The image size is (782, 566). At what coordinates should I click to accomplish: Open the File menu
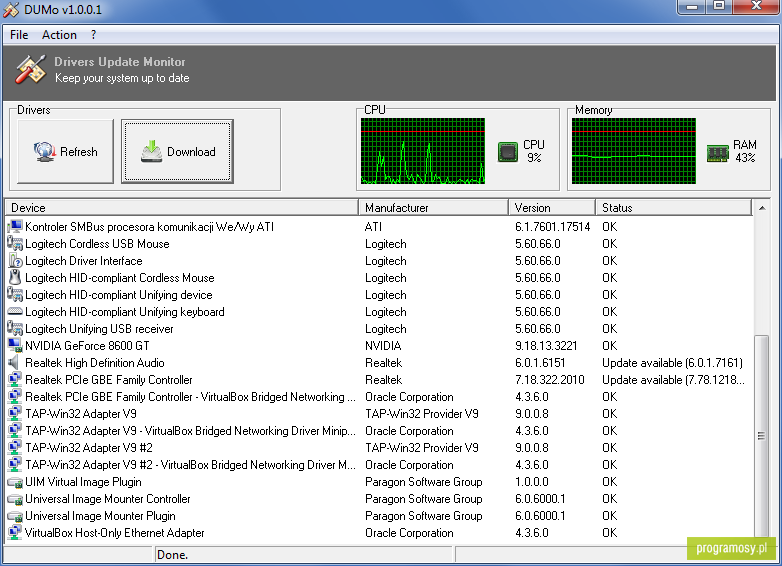pyautogui.click(x=19, y=35)
